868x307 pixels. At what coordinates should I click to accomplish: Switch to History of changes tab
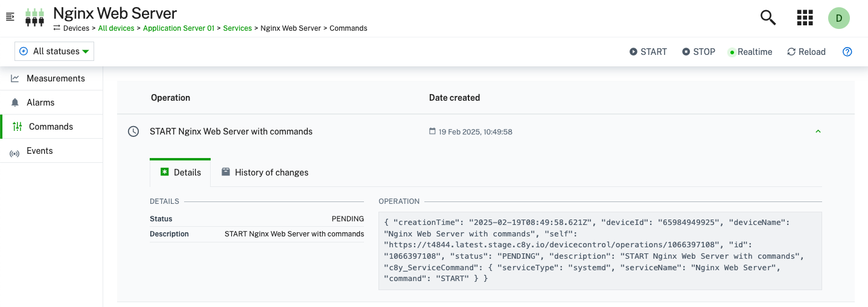pos(265,172)
